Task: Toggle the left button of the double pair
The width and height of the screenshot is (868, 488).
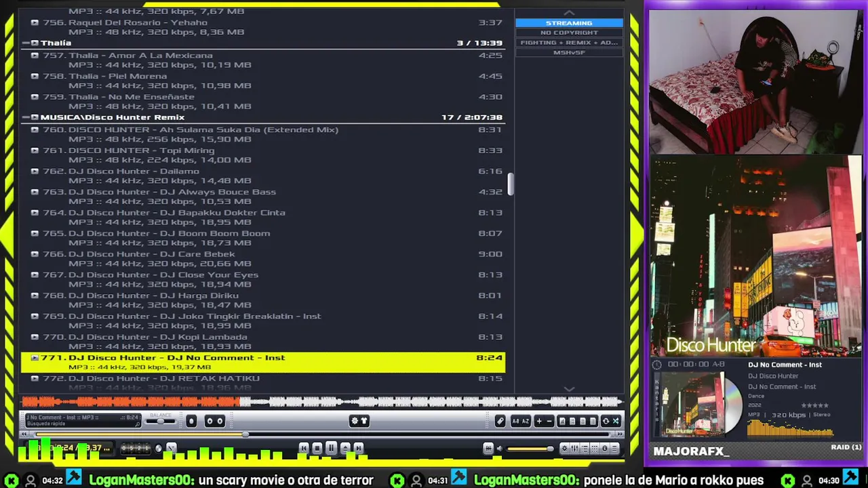Action: 210,422
